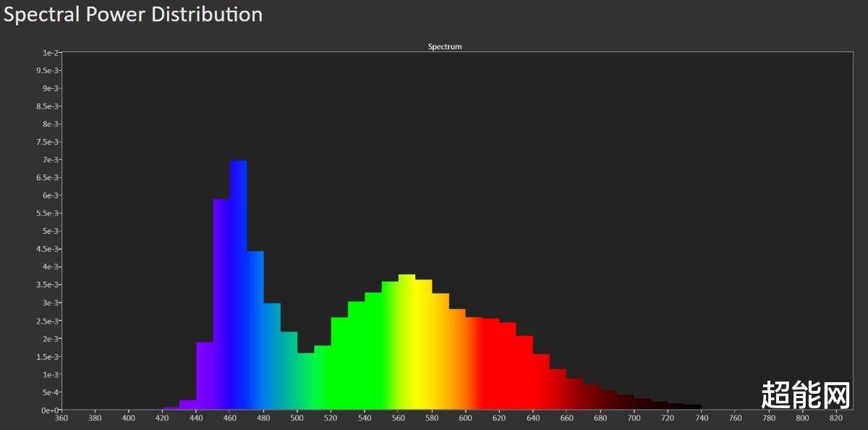This screenshot has height=430, width=868.
Task: Select the "7.5e-3" y-axis label
Action: coord(47,142)
